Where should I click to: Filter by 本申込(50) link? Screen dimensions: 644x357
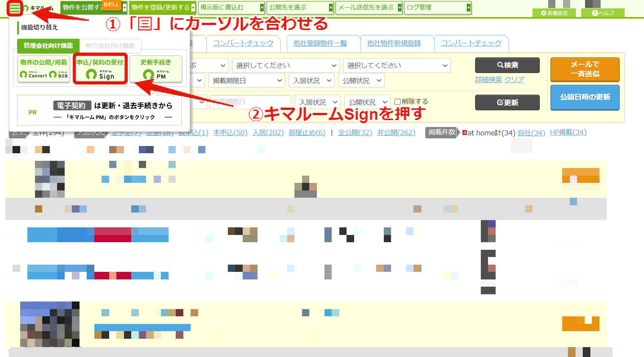[230, 133]
